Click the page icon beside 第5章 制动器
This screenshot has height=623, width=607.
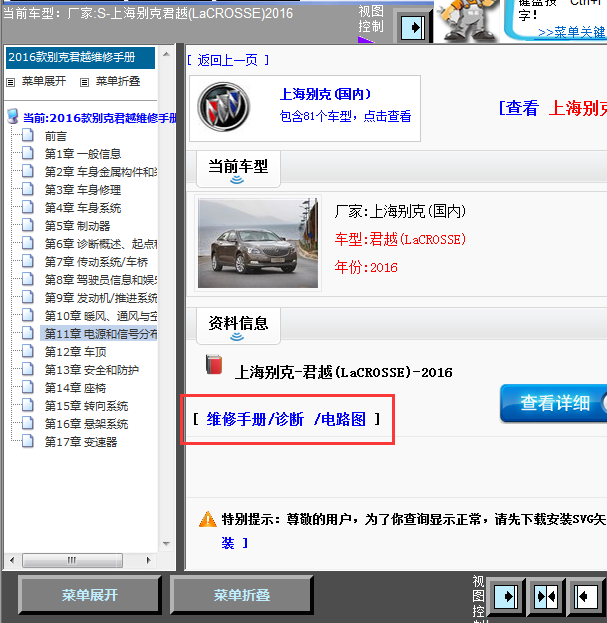tap(27, 225)
